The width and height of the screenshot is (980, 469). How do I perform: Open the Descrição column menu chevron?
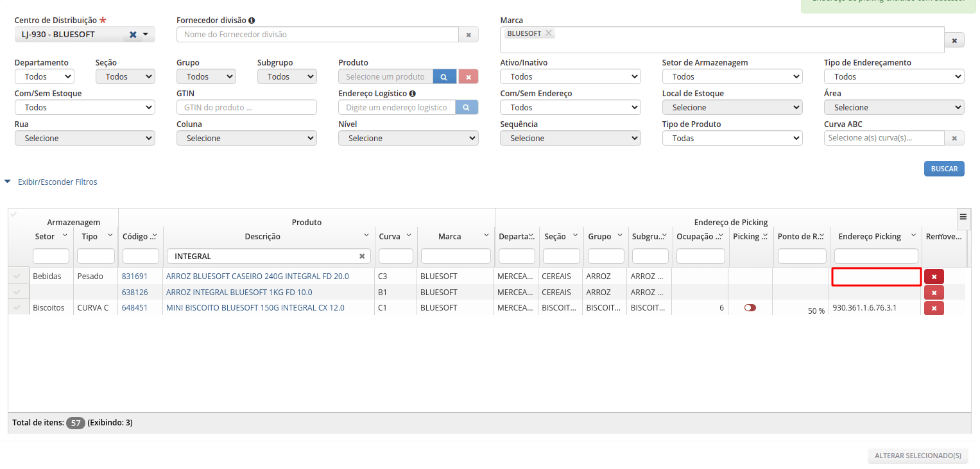366,235
